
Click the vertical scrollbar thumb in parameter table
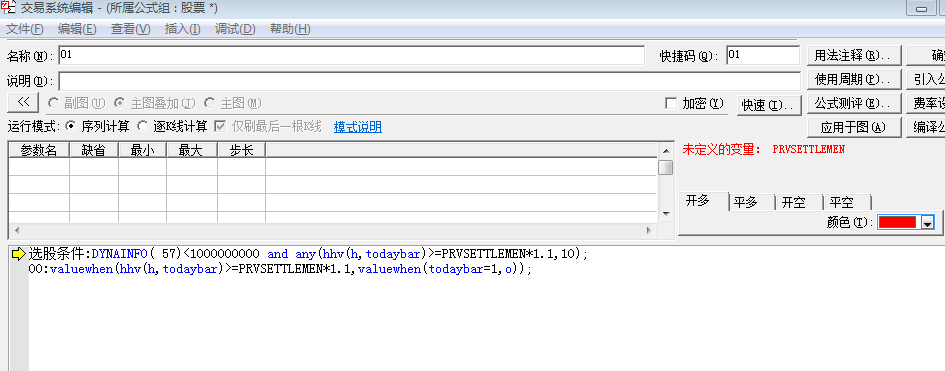tap(666, 167)
